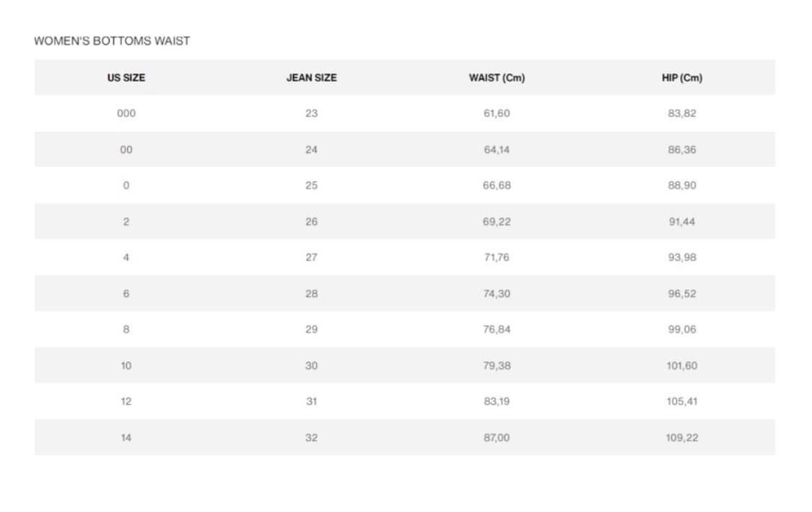Select hip value 91,44
The width and height of the screenshot is (812, 512).
681,221
